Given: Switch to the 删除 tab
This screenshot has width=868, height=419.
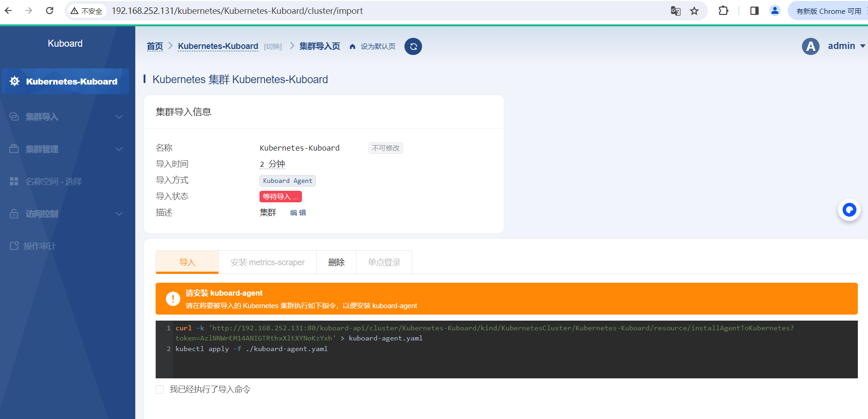Looking at the screenshot, I should pyautogui.click(x=336, y=262).
